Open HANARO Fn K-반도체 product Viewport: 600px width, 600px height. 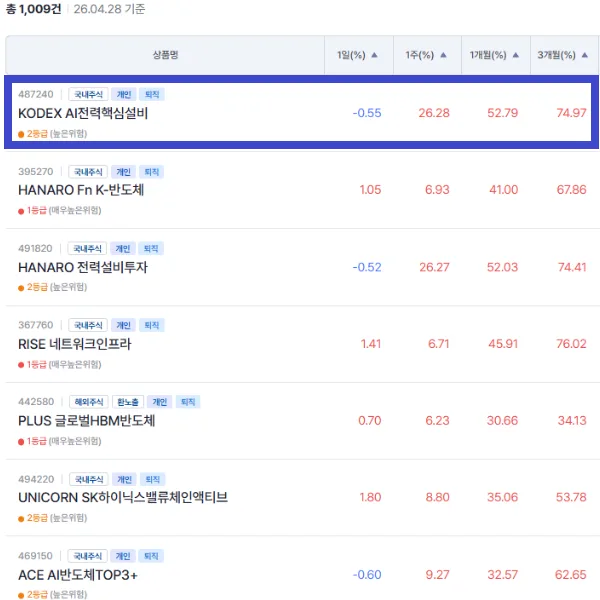pyautogui.click(x=81, y=190)
